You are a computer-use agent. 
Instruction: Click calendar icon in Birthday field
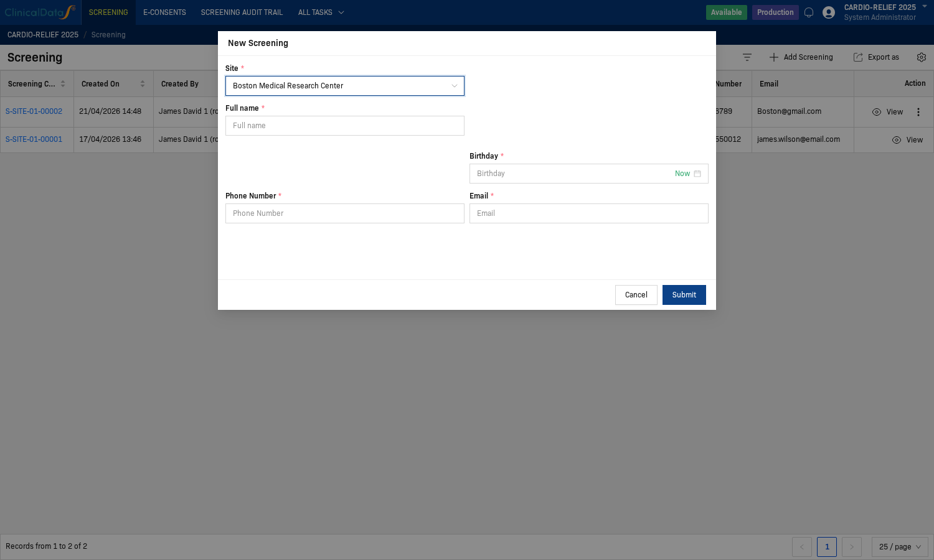(697, 174)
